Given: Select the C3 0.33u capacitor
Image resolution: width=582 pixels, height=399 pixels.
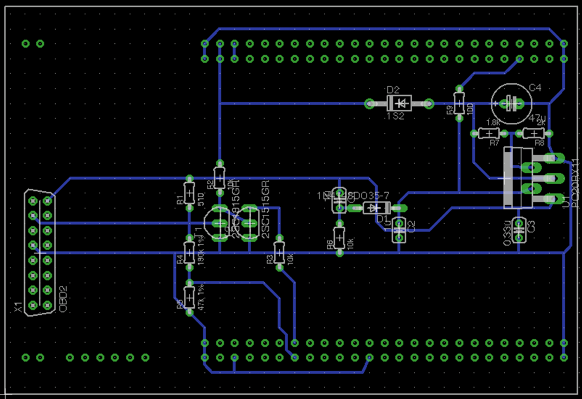Looking at the screenshot, I should [519, 230].
